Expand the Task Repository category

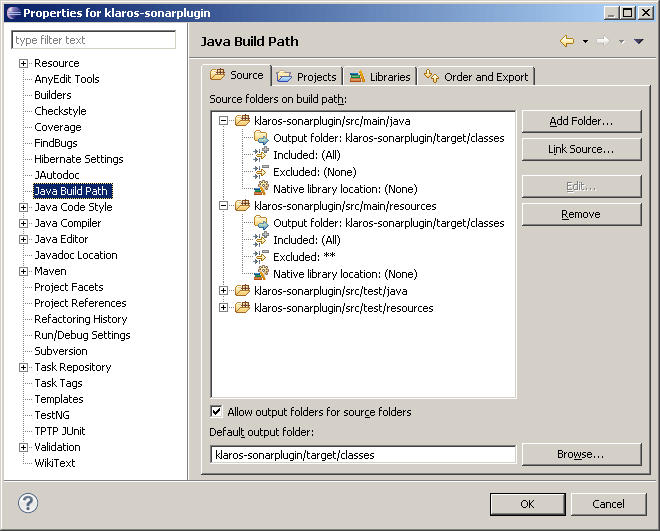24,367
